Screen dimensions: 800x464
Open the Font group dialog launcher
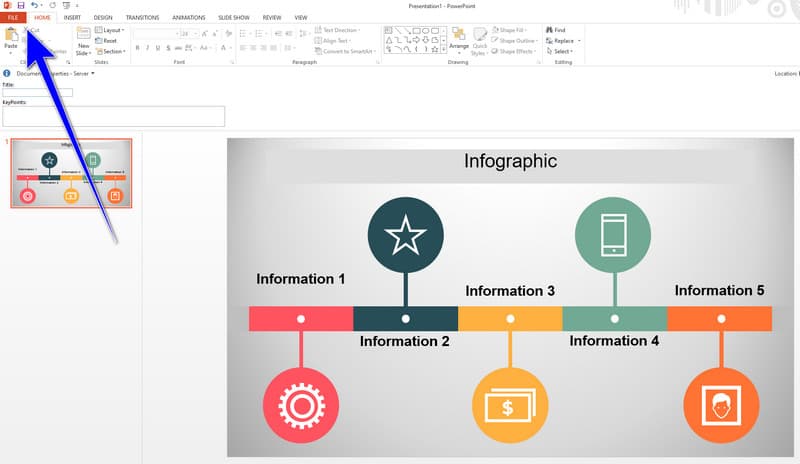pos(232,62)
